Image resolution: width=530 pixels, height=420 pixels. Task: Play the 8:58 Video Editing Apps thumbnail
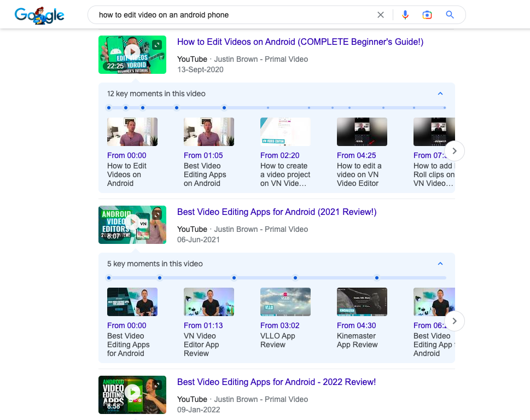[x=132, y=394]
